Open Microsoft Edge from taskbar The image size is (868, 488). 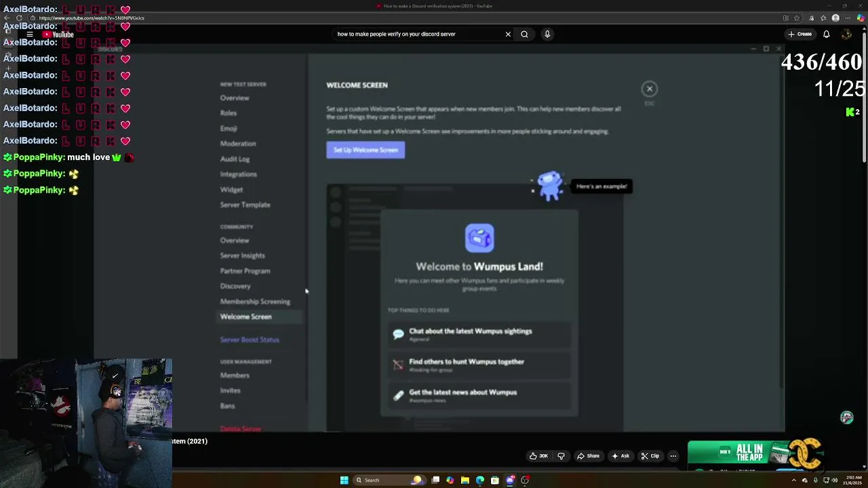(480, 480)
